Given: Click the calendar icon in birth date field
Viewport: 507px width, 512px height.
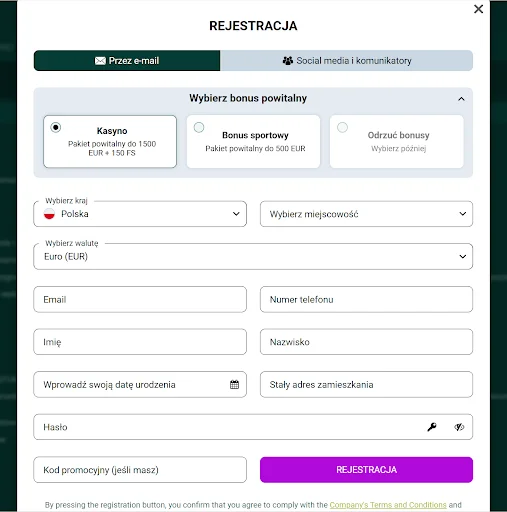Looking at the screenshot, I should click(234, 384).
